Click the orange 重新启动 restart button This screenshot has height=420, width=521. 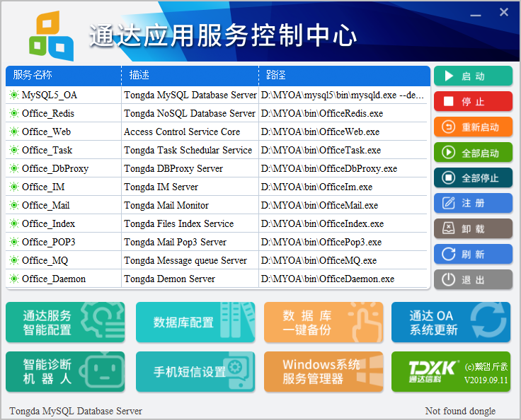[473, 127]
